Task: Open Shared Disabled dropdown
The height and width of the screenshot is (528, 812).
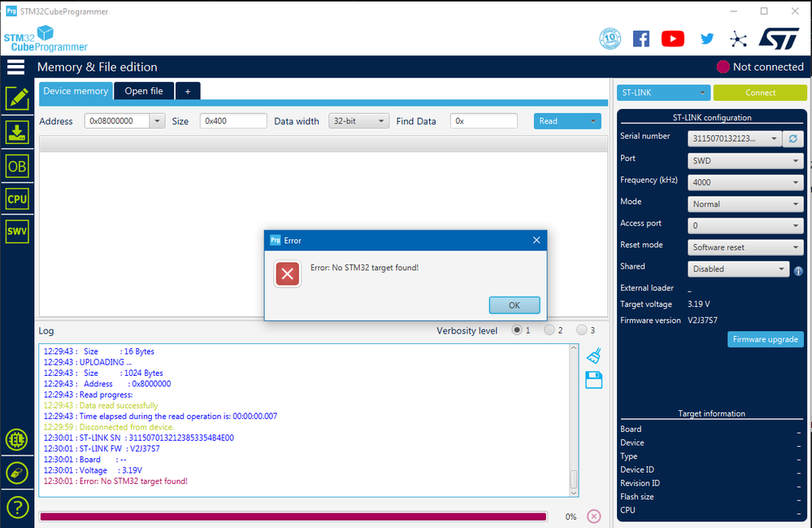Action: [738, 269]
